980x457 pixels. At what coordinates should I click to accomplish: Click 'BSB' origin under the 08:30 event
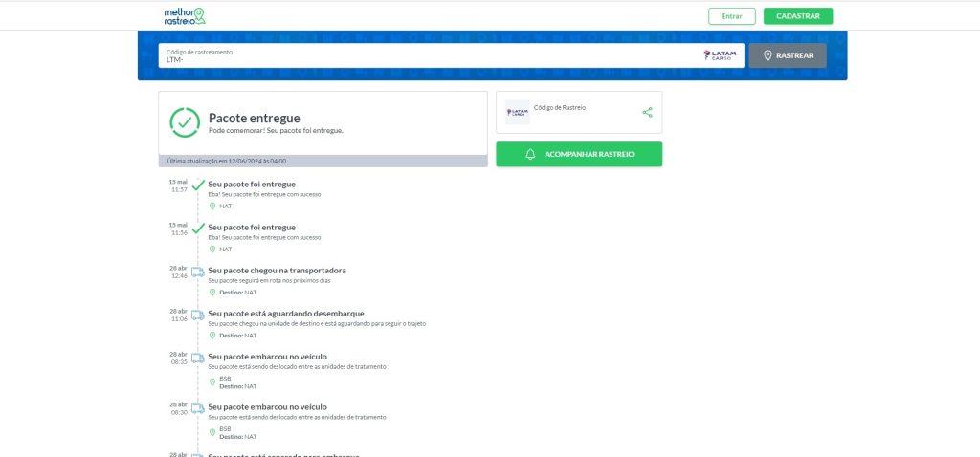[x=225, y=429]
